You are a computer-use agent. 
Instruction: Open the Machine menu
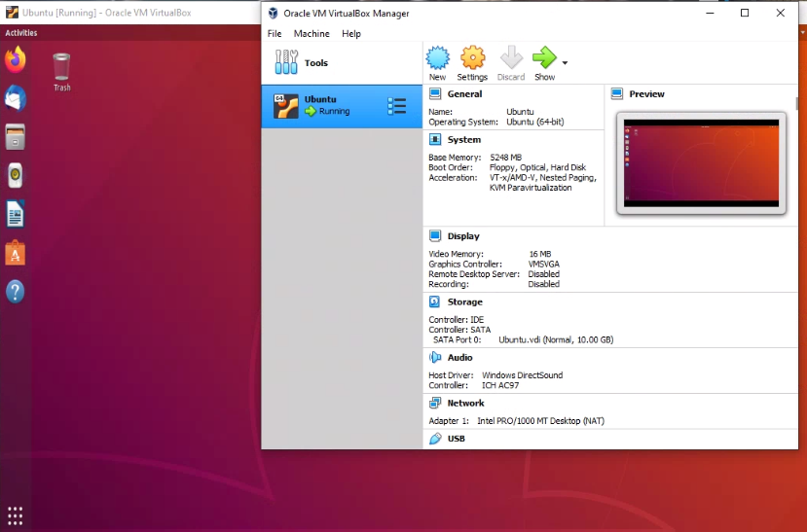pyautogui.click(x=312, y=33)
